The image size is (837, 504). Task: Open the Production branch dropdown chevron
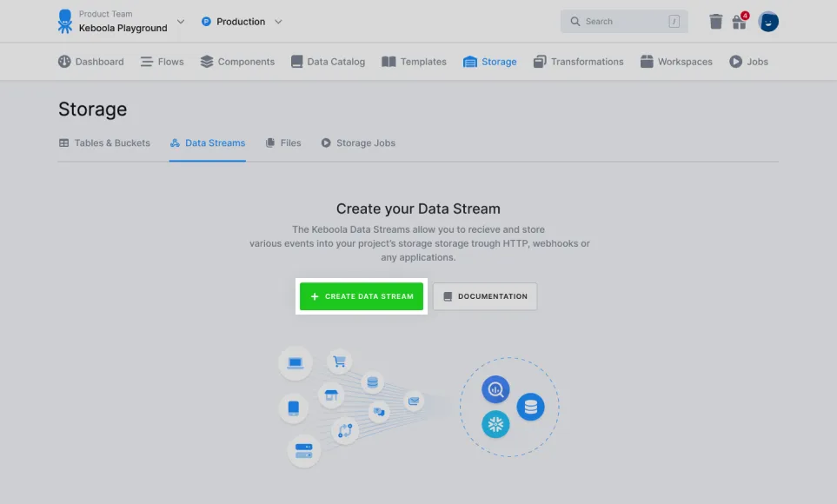pos(278,22)
